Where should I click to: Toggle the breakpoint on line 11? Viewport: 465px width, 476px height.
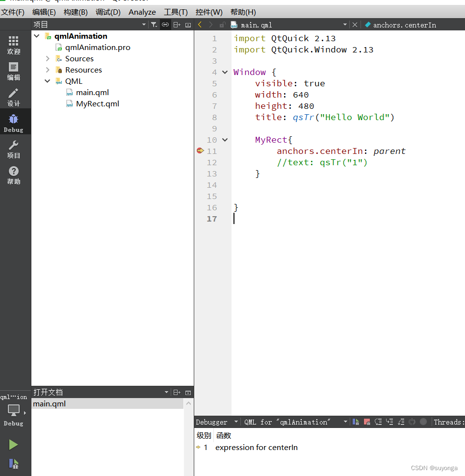pos(200,150)
